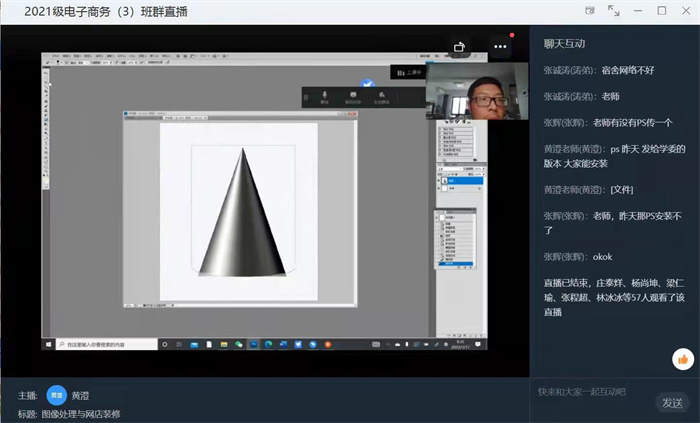Select the 聊天互动 chat tab
Screen dimensions: 700x423
pyautogui.click(x=565, y=44)
